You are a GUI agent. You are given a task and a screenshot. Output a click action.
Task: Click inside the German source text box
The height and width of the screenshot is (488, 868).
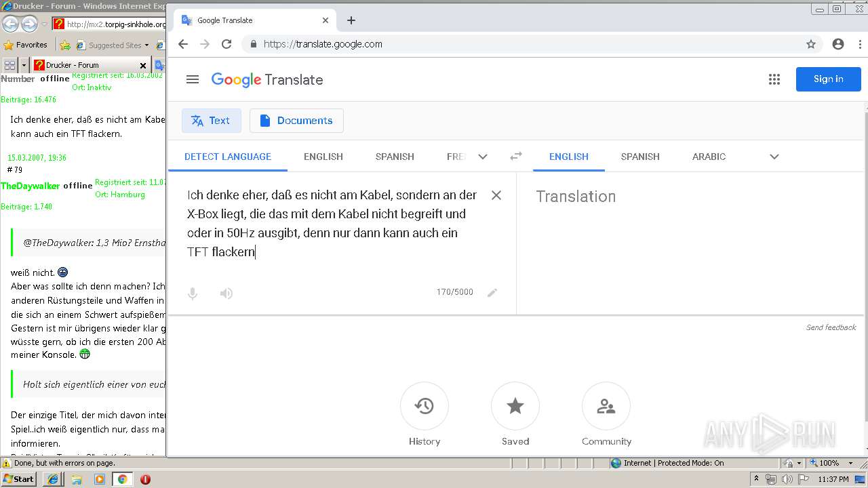coord(332,224)
